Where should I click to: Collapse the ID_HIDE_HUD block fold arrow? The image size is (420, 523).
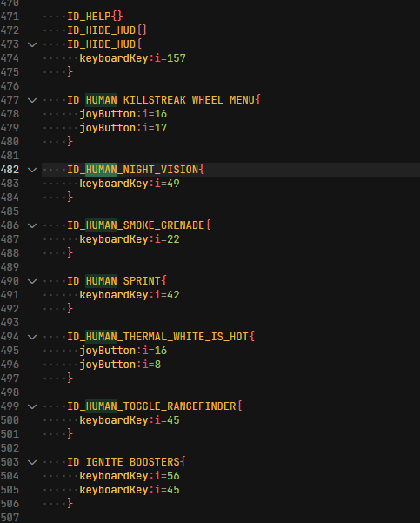point(32,44)
